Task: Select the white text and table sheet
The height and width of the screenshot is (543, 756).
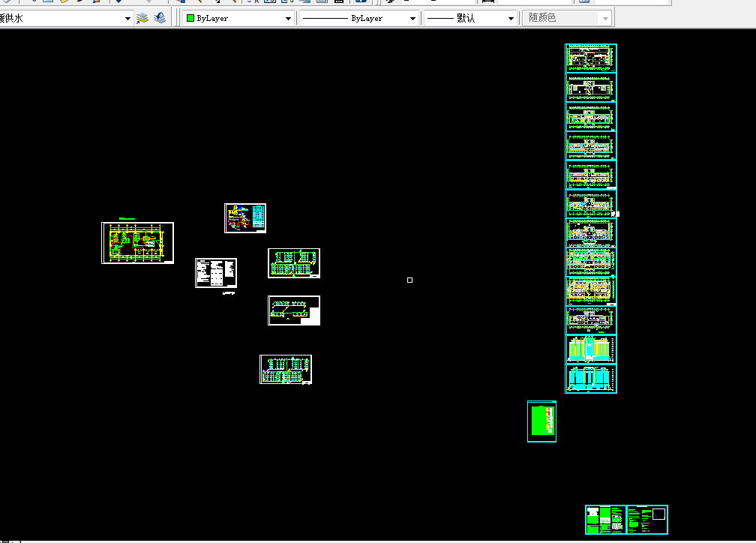Action: [x=215, y=273]
